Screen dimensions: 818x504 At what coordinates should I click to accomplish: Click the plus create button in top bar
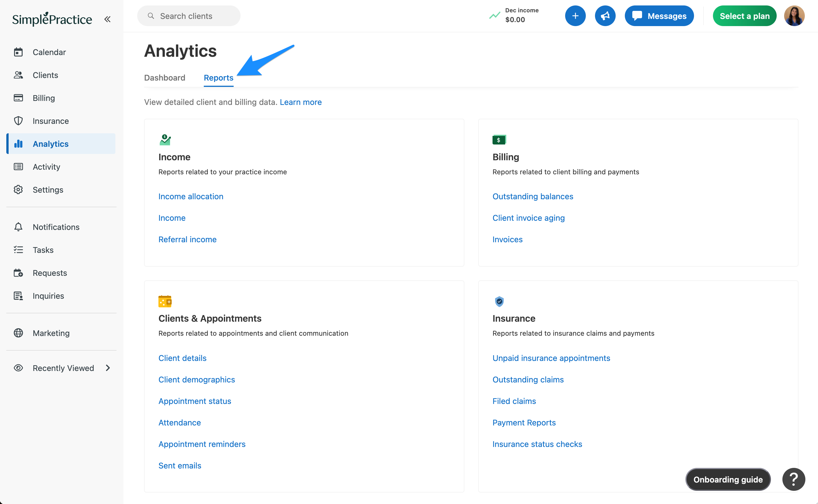click(575, 16)
